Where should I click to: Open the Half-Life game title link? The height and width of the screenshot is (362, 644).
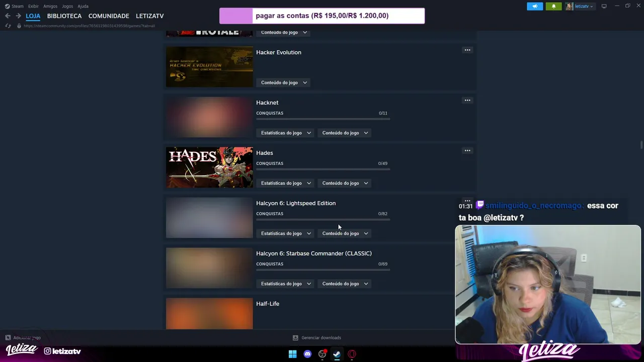click(x=268, y=304)
